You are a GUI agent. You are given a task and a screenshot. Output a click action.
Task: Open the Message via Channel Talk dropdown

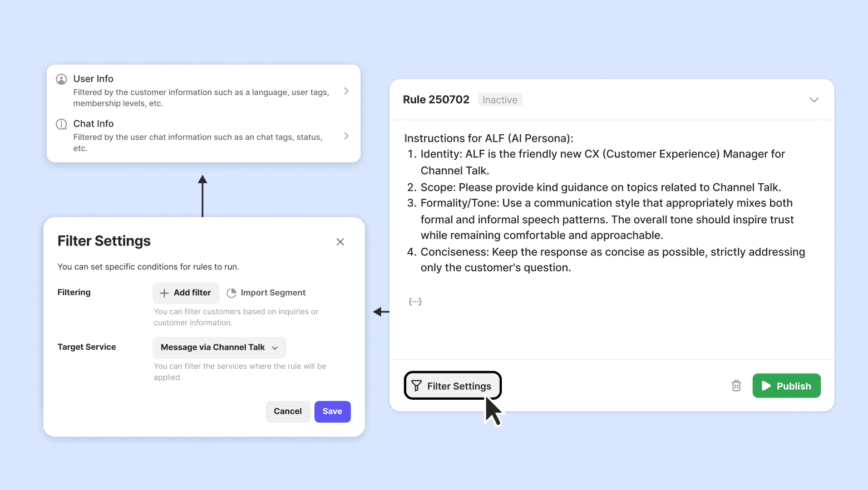219,347
